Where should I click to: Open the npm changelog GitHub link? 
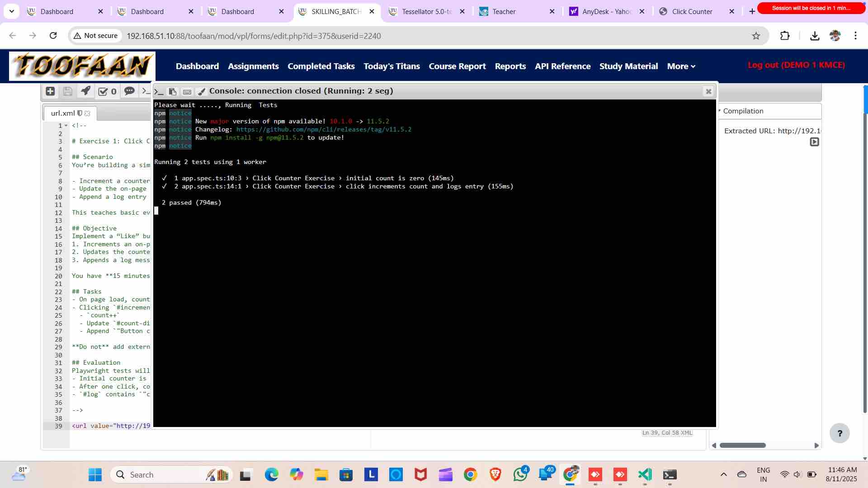click(x=324, y=130)
